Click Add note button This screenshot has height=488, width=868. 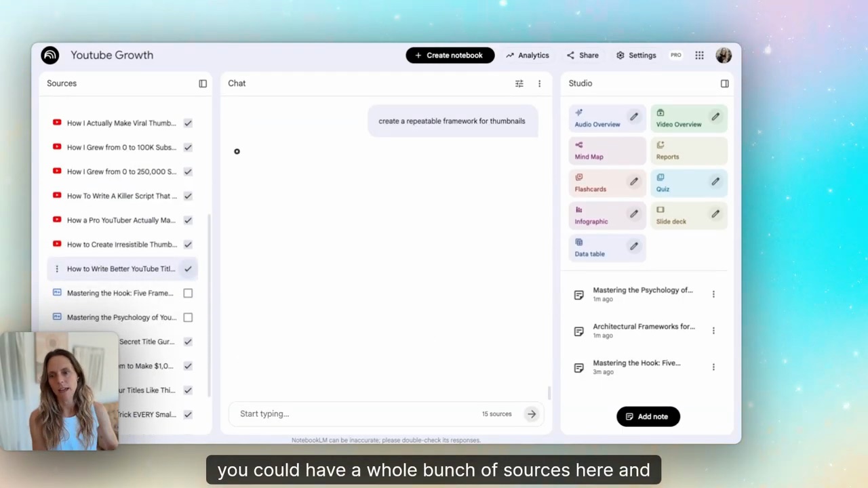[648, 417]
